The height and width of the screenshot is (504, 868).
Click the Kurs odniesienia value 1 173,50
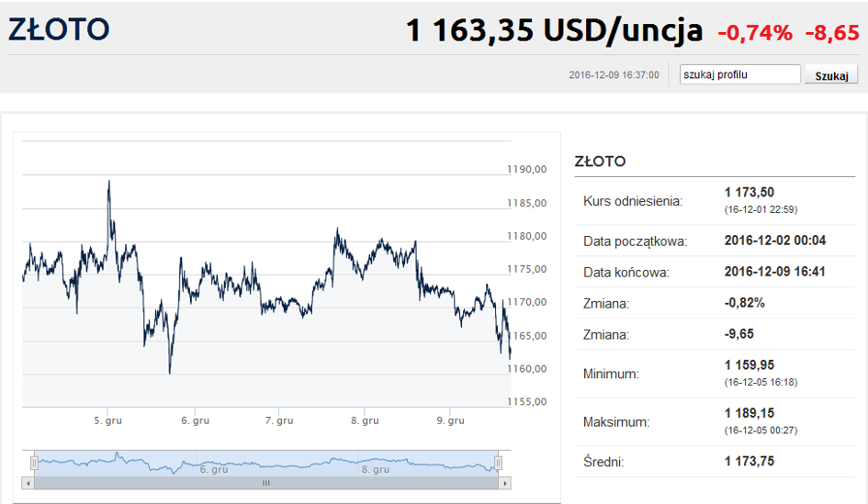pos(750,193)
